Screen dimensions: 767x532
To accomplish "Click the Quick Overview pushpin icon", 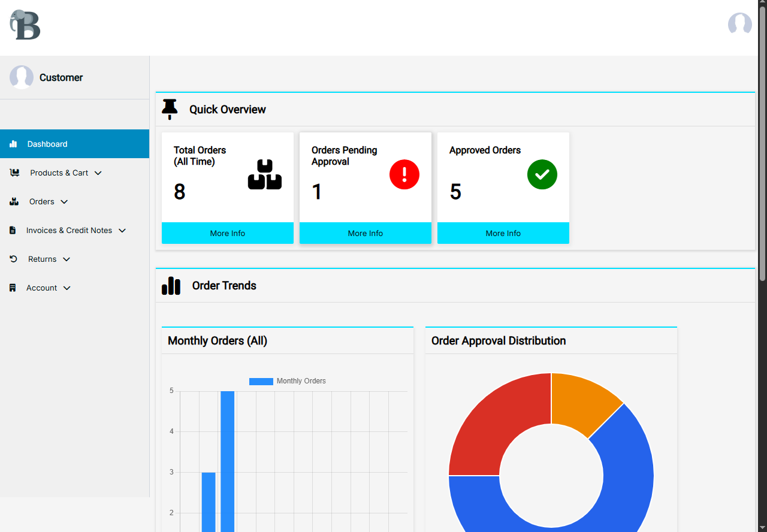I will (170, 109).
